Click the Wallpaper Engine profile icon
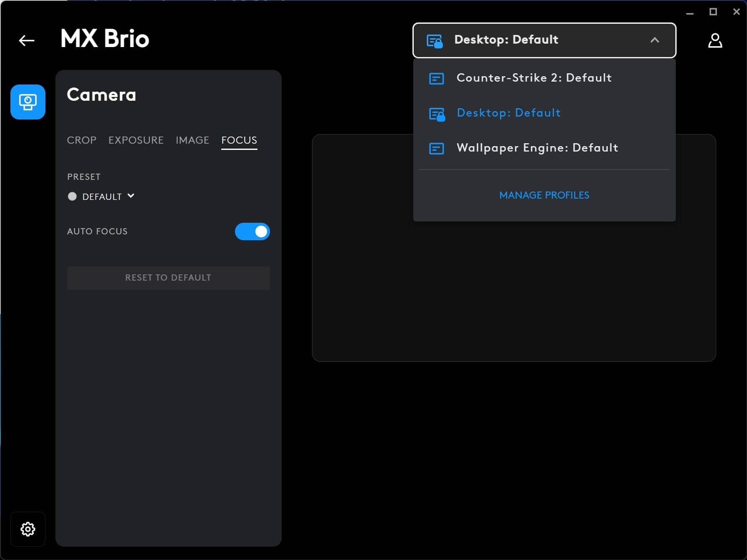 point(437,148)
